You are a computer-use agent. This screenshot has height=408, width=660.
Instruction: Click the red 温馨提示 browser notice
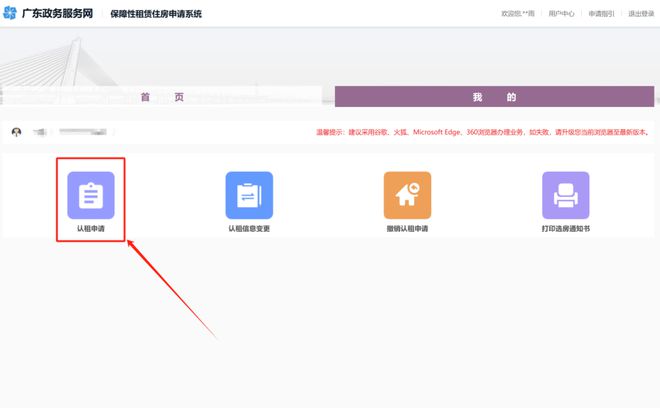coord(482,132)
